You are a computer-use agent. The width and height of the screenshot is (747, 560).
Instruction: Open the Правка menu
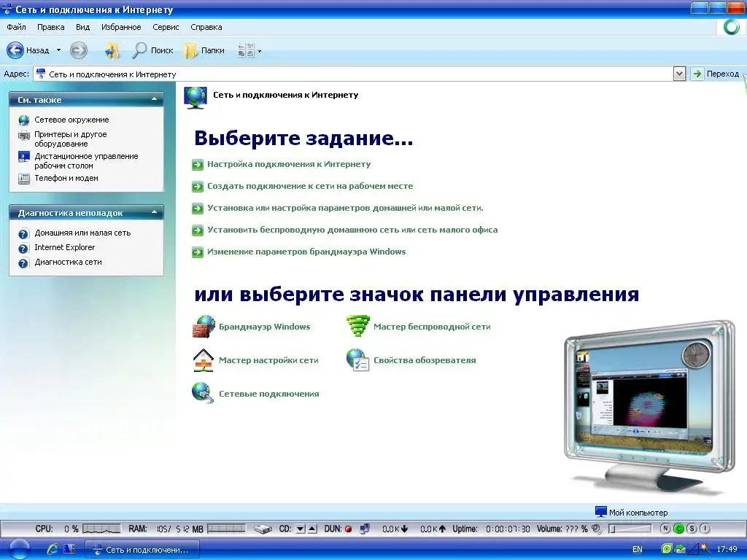click(x=50, y=27)
